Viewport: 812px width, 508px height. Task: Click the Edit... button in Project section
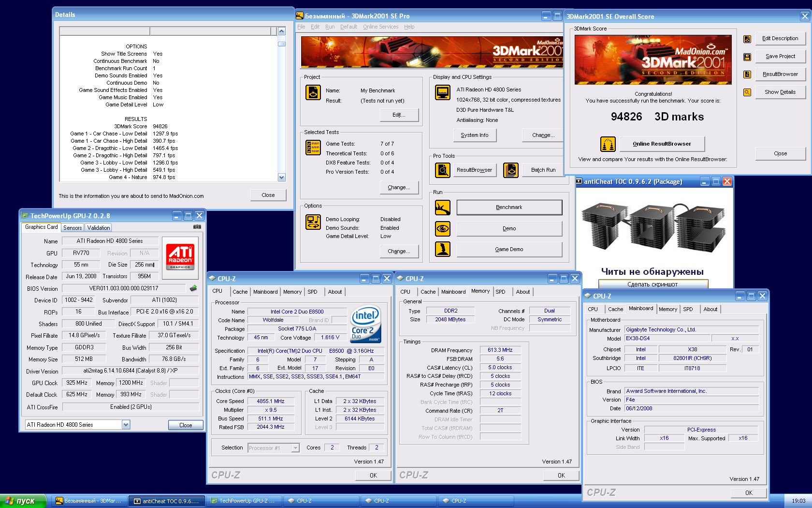pos(399,115)
